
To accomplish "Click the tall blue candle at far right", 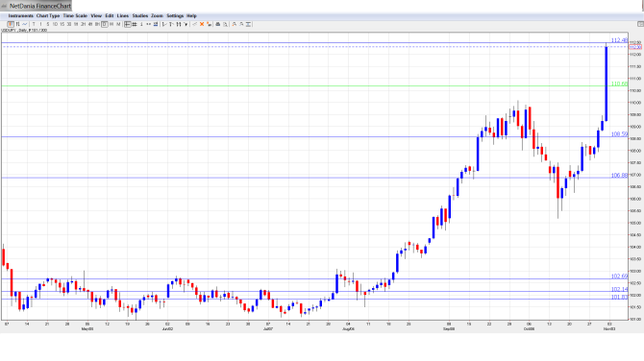I will point(607,84).
